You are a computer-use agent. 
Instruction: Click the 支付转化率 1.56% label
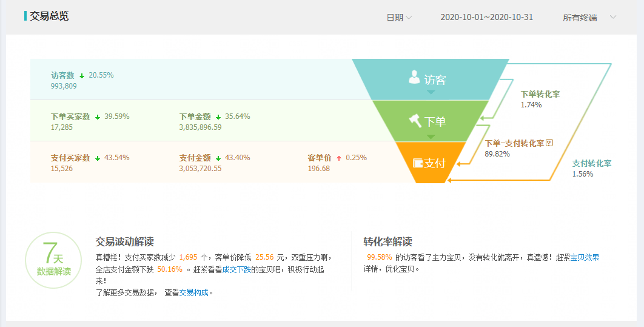click(x=591, y=169)
